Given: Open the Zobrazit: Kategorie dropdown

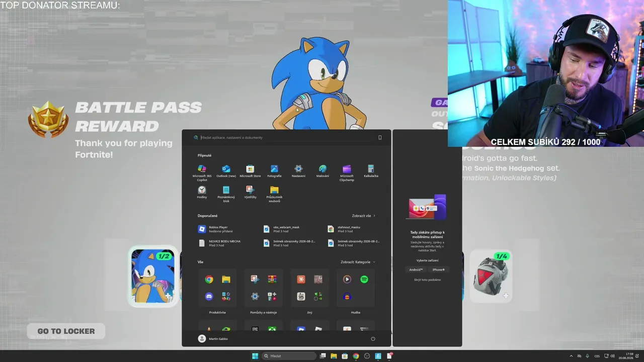Looking at the screenshot, I should 358,262.
